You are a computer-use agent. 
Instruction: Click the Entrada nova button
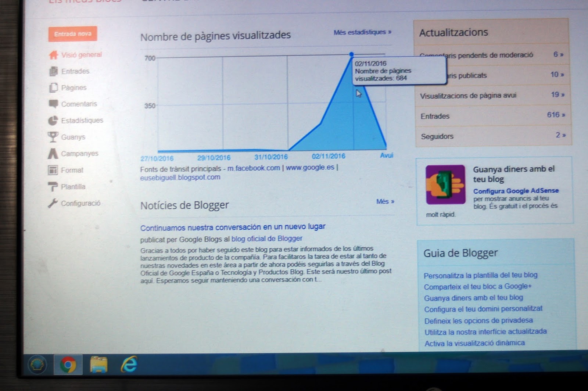tap(72, 34)
